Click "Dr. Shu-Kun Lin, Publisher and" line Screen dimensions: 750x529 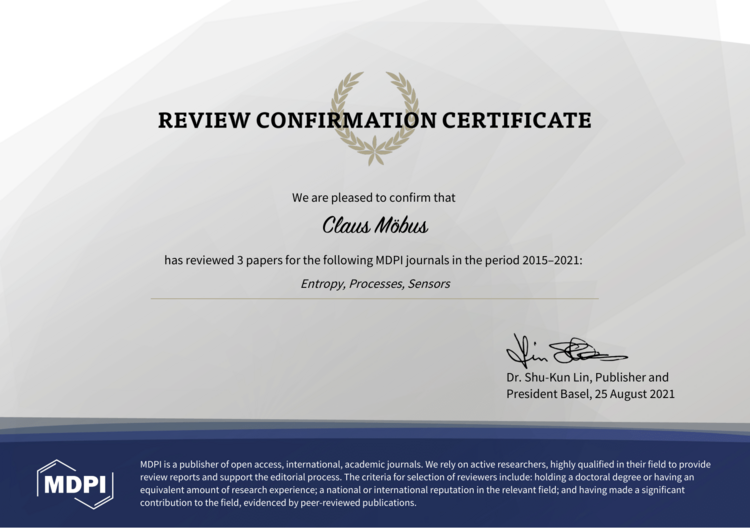[x=587, y=377]
